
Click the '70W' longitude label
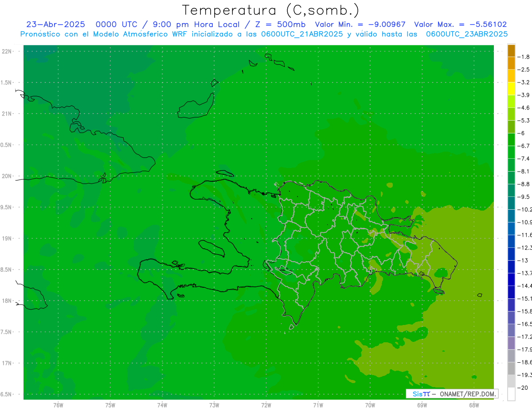point(370,405)
